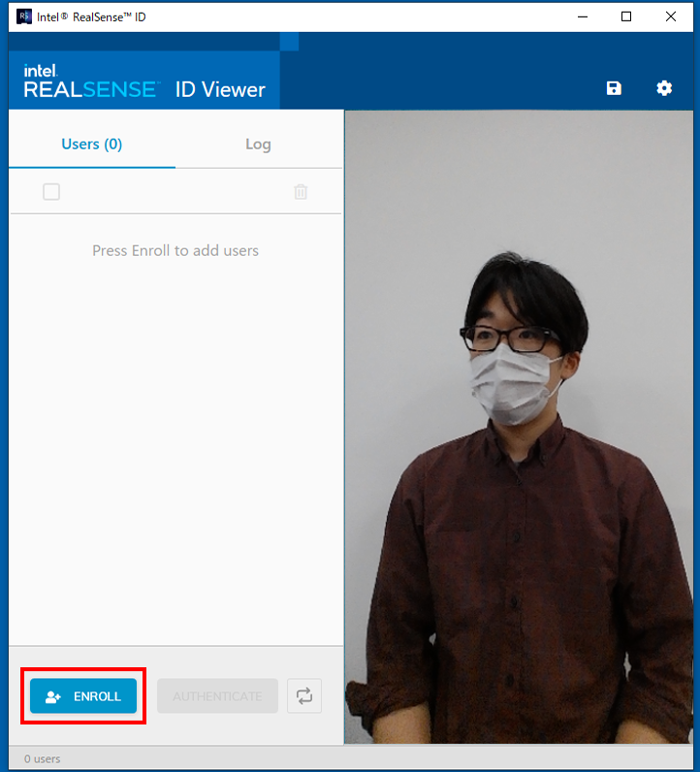This screenshot has width=700, height=772.
Task: Click the app icon in the title bar
Action: 24,16
